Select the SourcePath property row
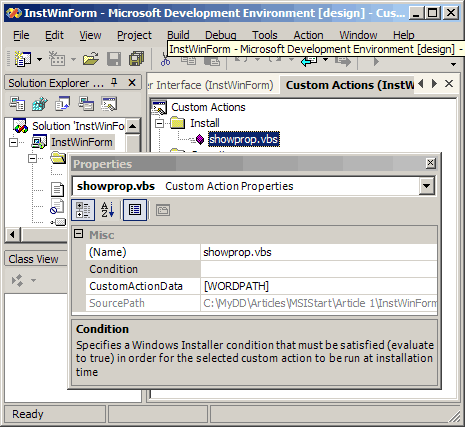467x428 pixels. coord(261,303)
